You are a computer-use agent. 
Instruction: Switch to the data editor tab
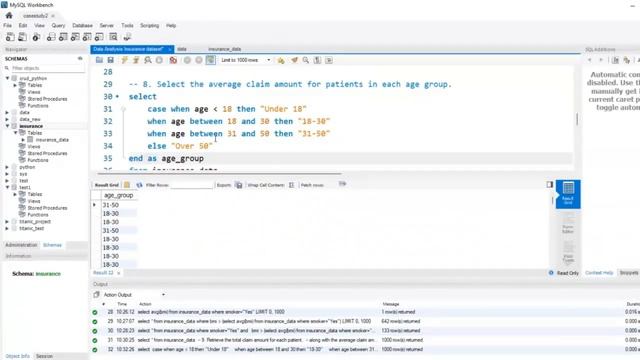tap(182, 49)
